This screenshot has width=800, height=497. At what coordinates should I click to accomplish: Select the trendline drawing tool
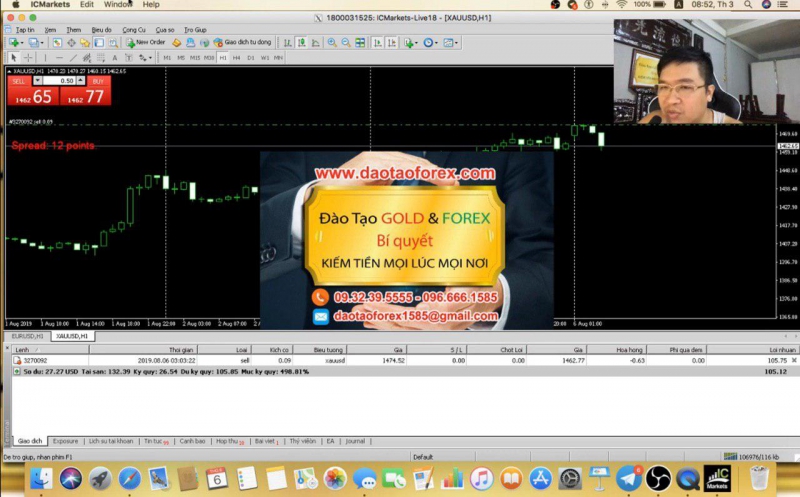tap(73, 58)
